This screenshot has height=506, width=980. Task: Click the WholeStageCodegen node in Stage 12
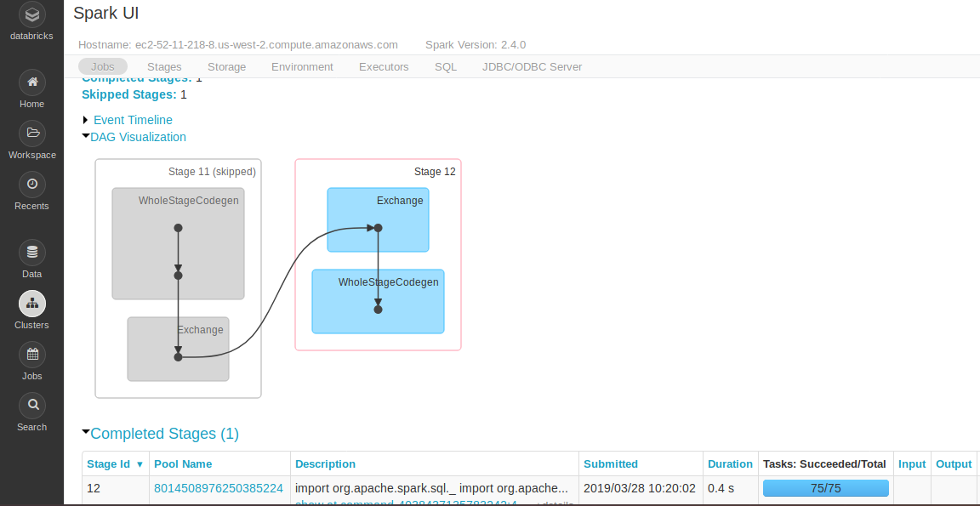point(378,302)
